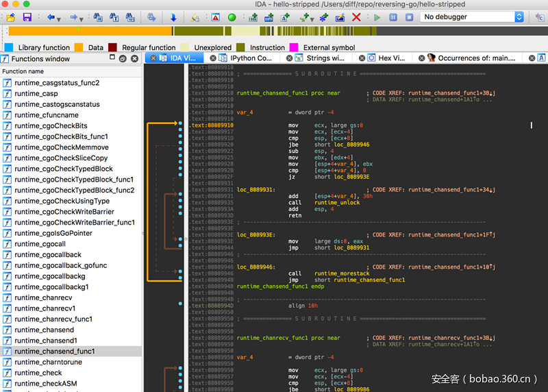This screenshot has width=548, height=392.
Task: Start the process with the green play icon
Action: (376, 17)
